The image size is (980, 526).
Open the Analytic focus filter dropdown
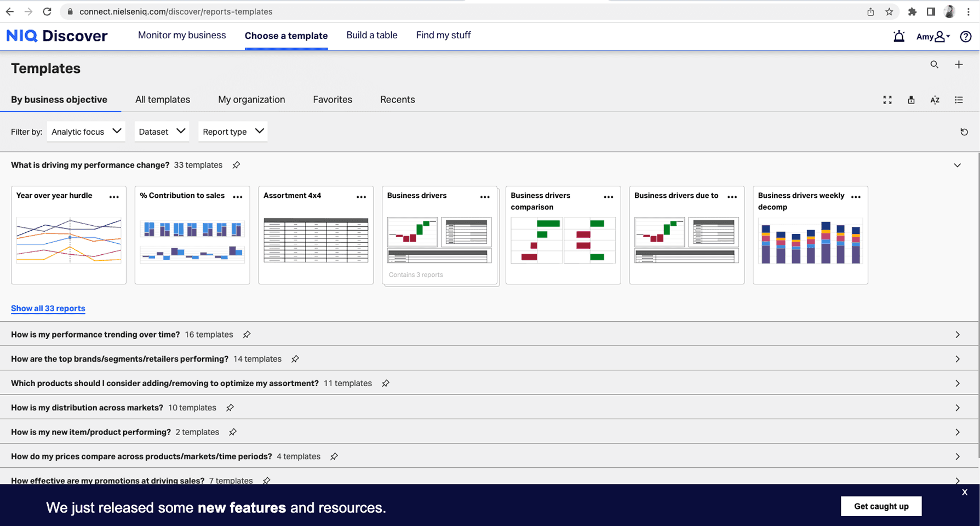pos(86,131)
